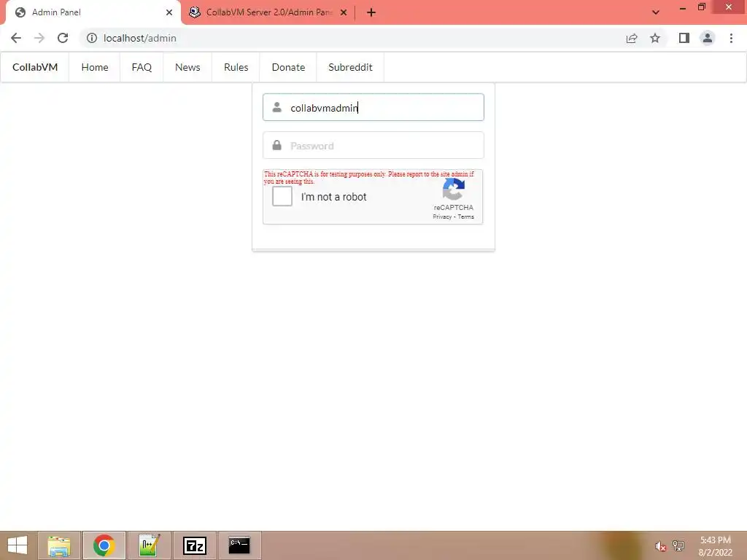Share this page from the address bar
Screen dimensions: 747x560
pos(632,38)
